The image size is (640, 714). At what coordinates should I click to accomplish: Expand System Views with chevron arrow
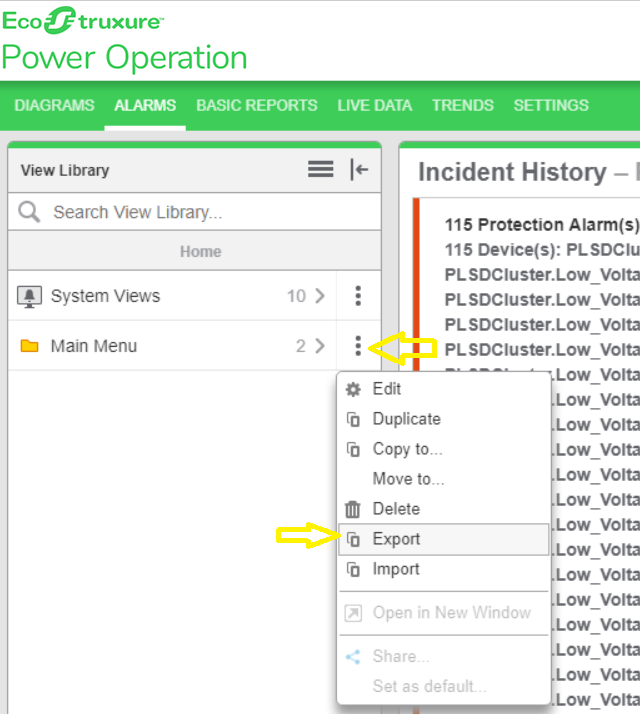pyautogui.click(x=320, y=296)
